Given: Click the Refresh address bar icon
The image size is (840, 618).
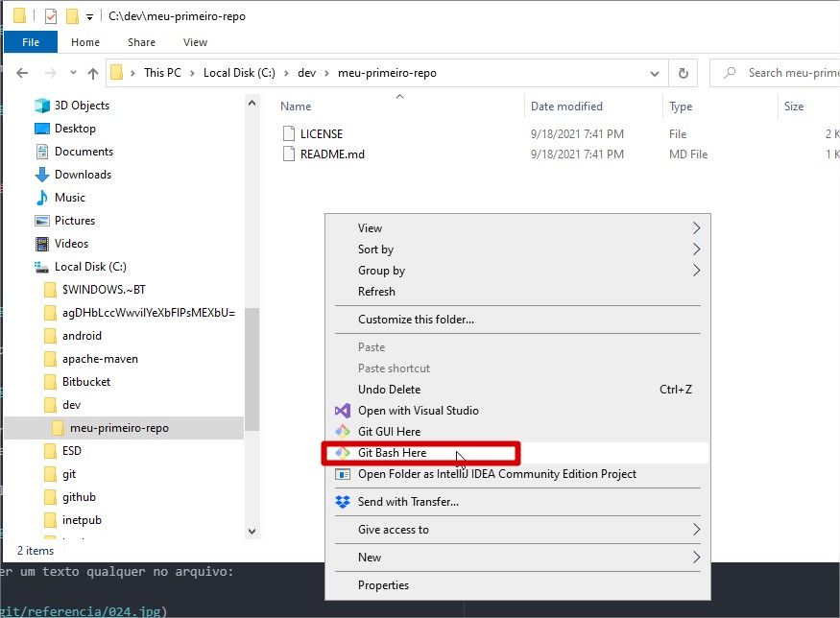Looking at the screenshot, I should pos(683,73).
